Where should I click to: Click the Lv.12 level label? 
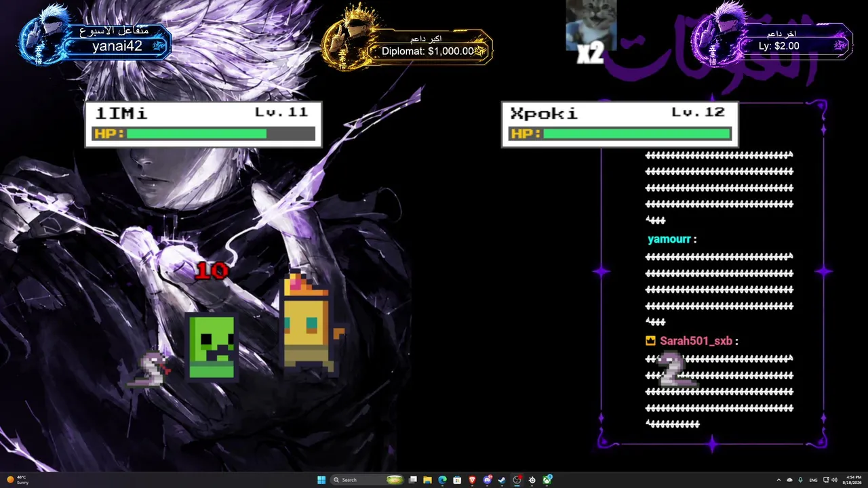coord(698,112)
